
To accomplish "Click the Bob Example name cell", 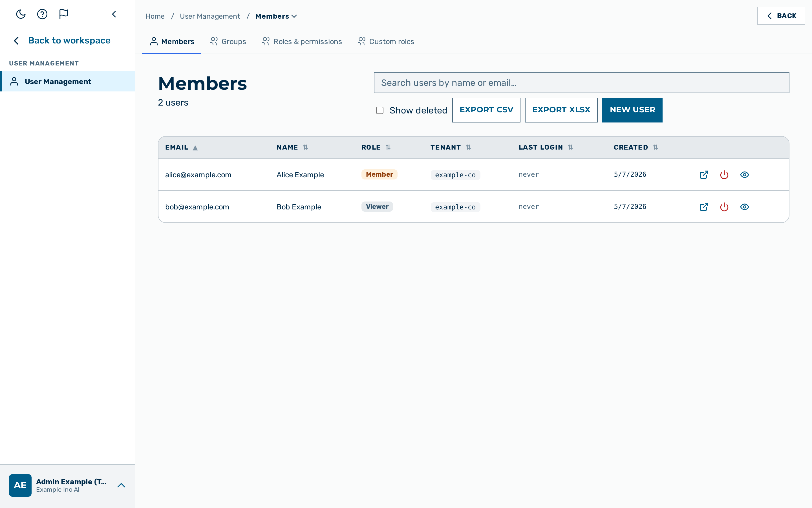I will pos(299,207).
